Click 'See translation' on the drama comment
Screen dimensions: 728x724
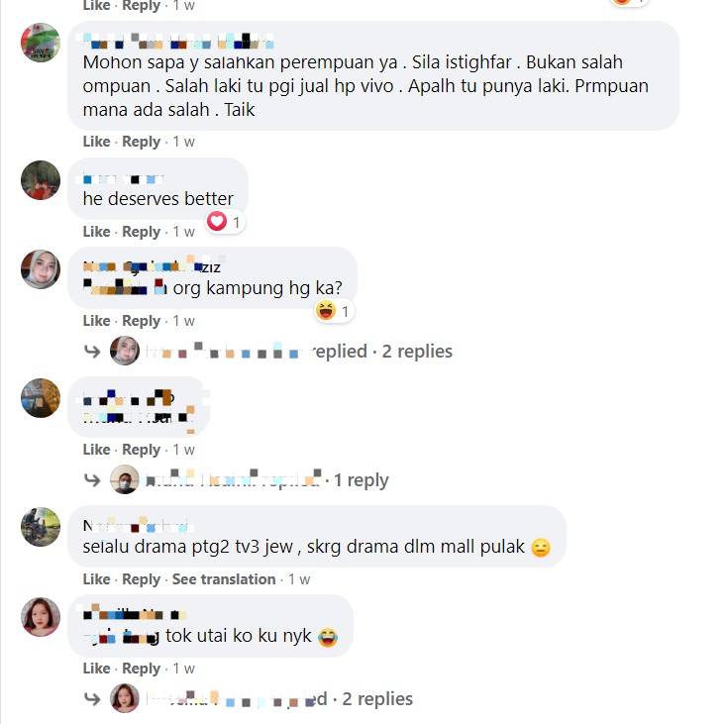tap(224, 579)
